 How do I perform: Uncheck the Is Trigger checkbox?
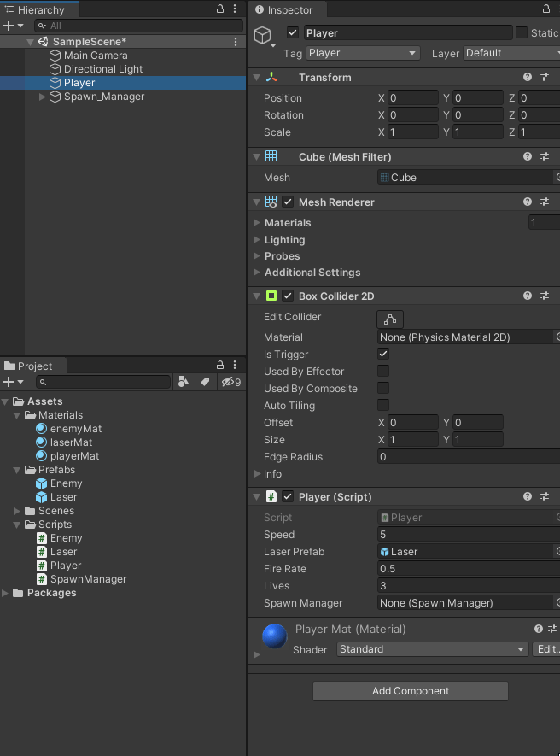pos(383,354)
